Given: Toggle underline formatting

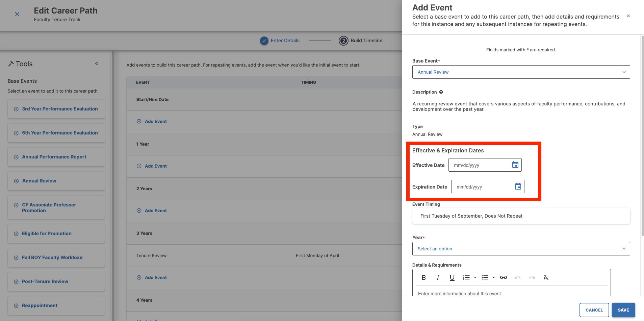Looking at the screenshot, I should [452, 277].
